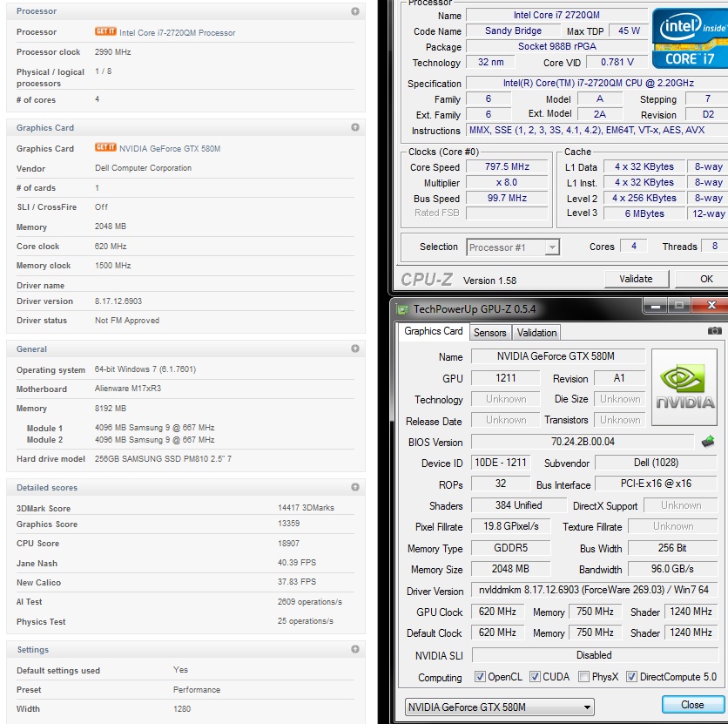728x724 pixels.
Task: Collapse the Settings section round icon
Action: click(x=355, y=649)
